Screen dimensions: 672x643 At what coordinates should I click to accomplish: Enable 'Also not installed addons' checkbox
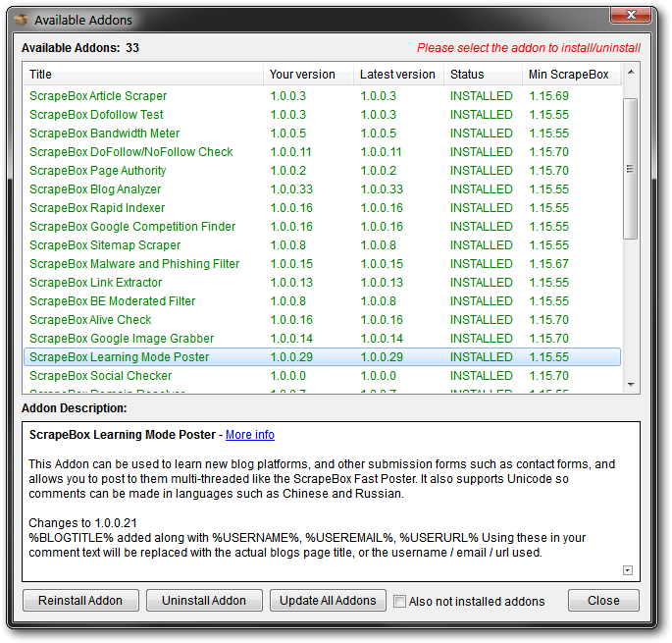point(400,601)
